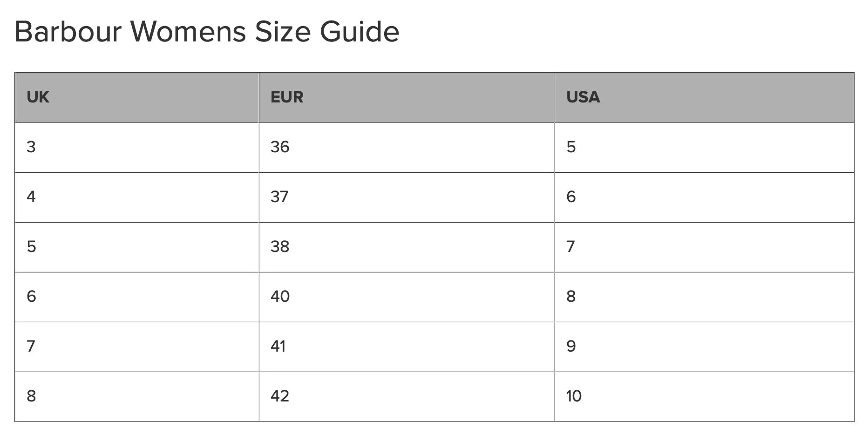Select the EUR column header

coord(407,97)
